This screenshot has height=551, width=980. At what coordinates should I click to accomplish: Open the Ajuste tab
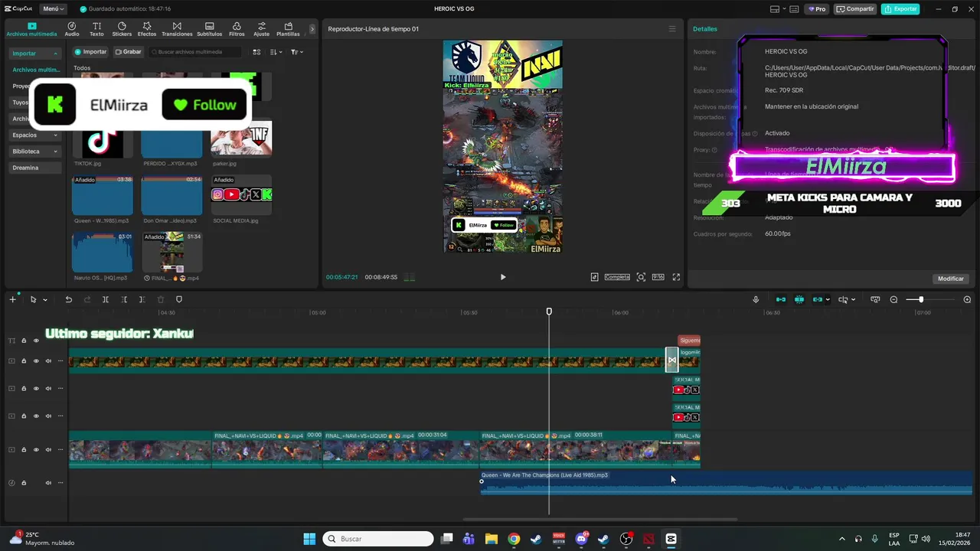[x=262, y=29]
